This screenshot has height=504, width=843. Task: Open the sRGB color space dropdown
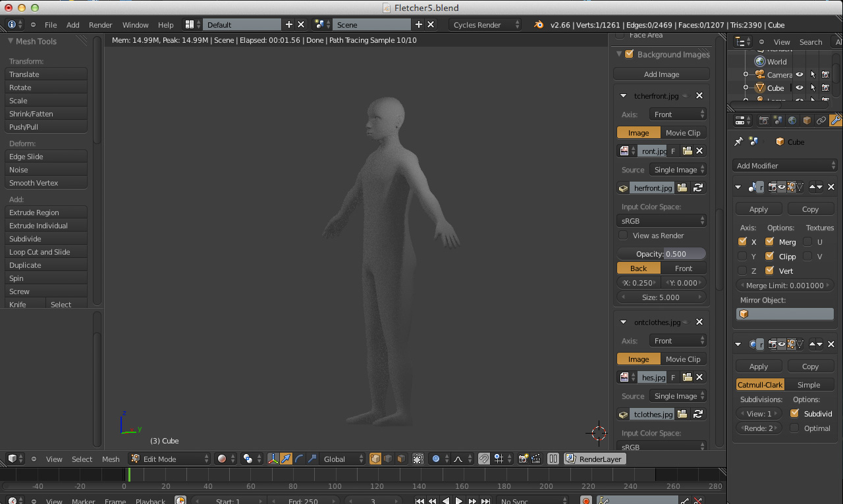pyautogui.click(x=661, y=220)
